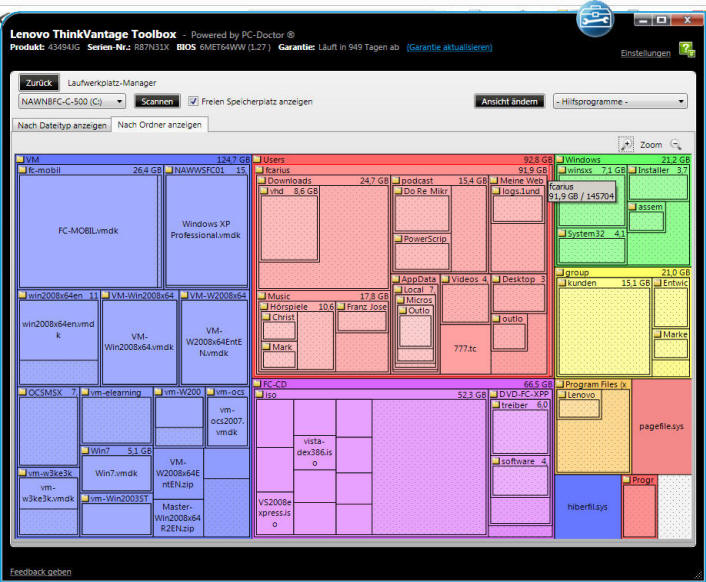The height and width of the screenshot is (582, 706).
Task: Click the Lenovo folder icon
Action: 562,395
